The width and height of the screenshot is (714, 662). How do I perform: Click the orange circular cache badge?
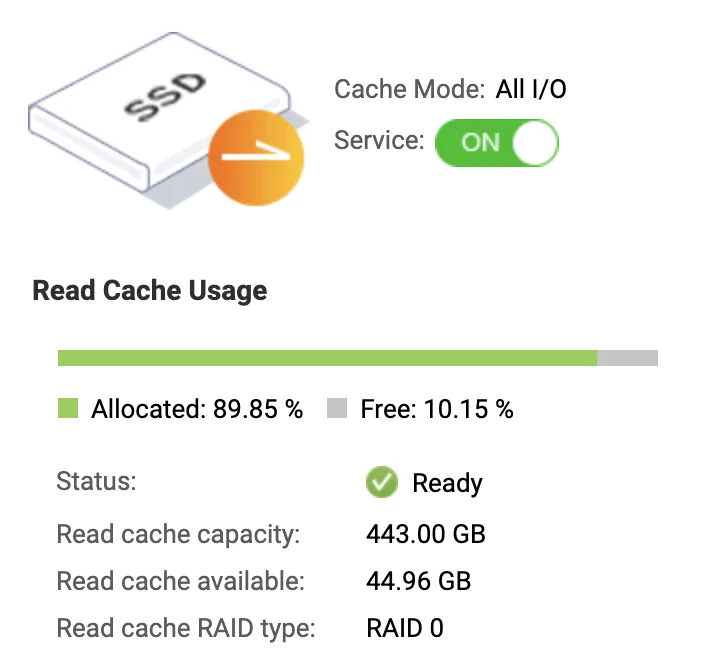(254, 158)
